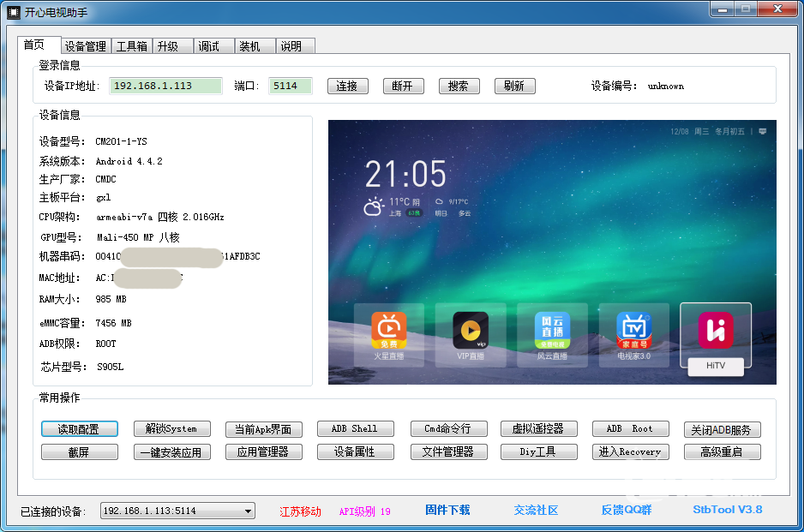Open the 工具箱 tab
The width and height of the screenshot is (804, 532).
tap(132, 46)
